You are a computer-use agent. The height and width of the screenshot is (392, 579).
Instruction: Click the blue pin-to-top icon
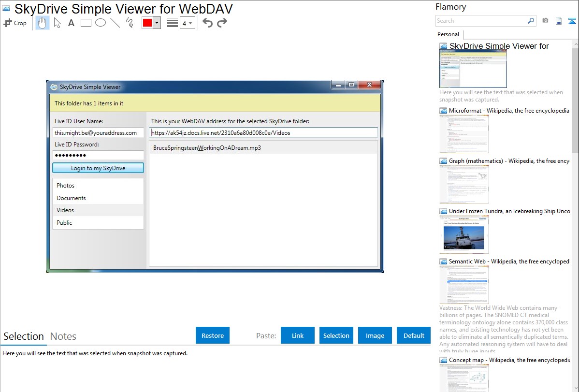click(572, 21)
